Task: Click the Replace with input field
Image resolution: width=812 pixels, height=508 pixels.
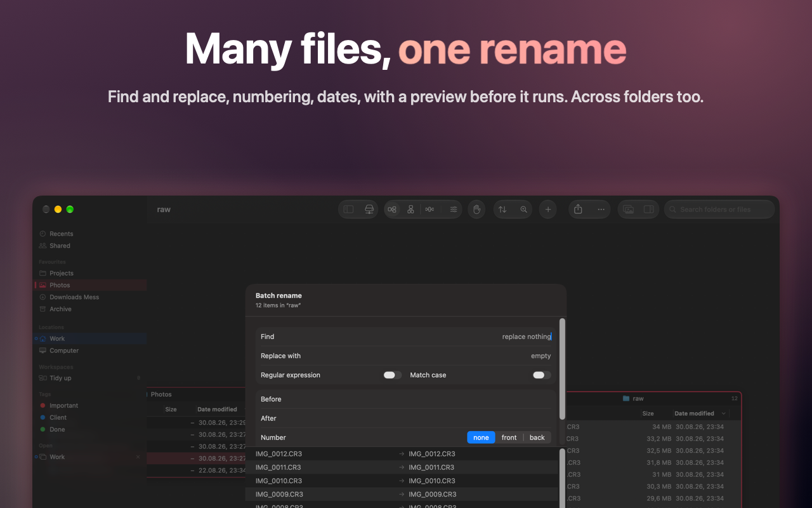Action: point(406,356)
